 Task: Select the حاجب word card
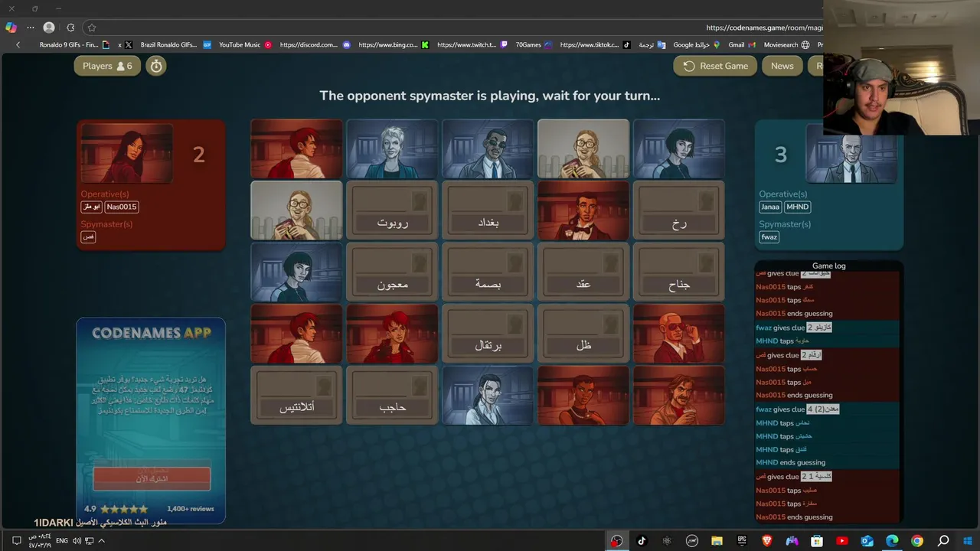click(392, 395)
